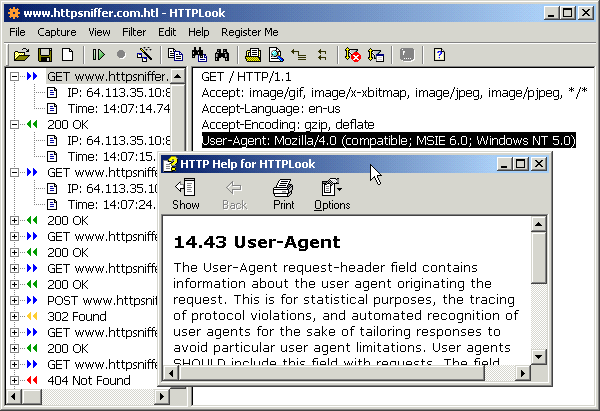Click the grey Stop capture circle icon

(121, 55)
